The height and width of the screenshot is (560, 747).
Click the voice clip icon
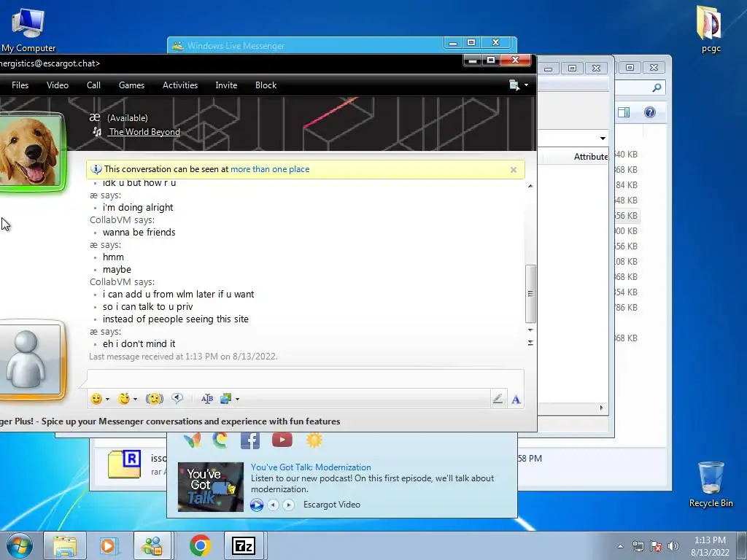(x=177, y=399)
